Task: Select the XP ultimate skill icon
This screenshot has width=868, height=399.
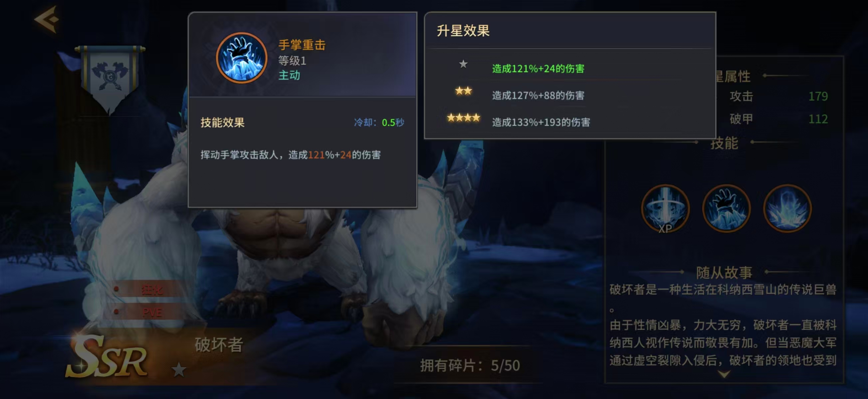Action: tap(665, 209)
